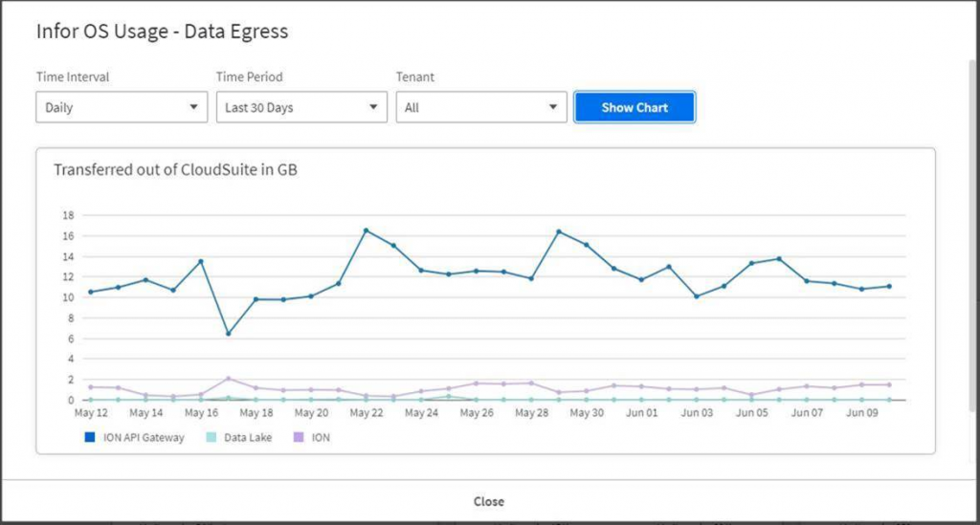Expand the Last 30 Days time period dropdown
Viewport: 980px width, 525px height.
tap(301, 107)
